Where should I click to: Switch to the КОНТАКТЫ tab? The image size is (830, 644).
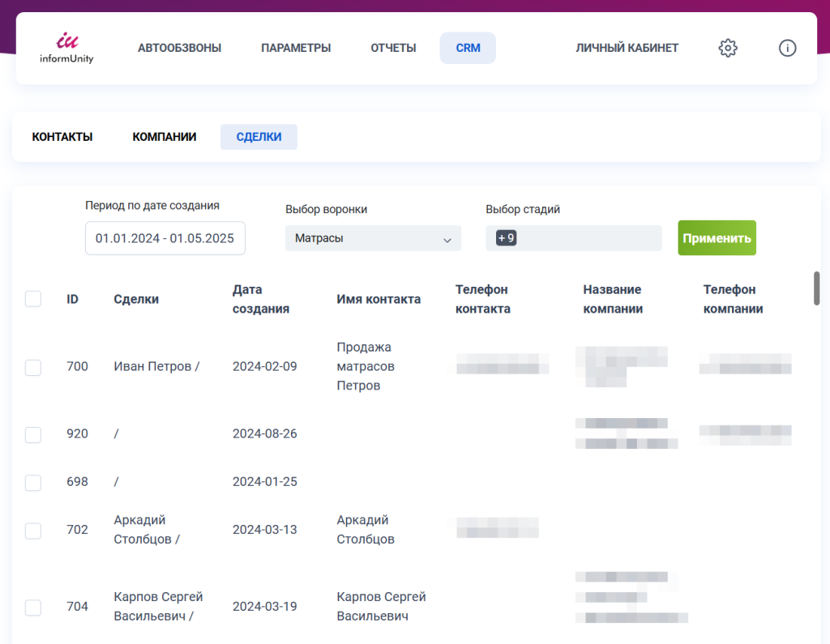coord(62,137)
